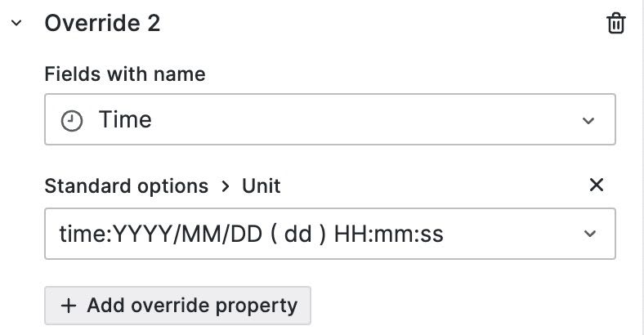Click the time:YYYY/MM/DD unit value text
This screenshot has width=644, height=335.
tap(155, 235)
